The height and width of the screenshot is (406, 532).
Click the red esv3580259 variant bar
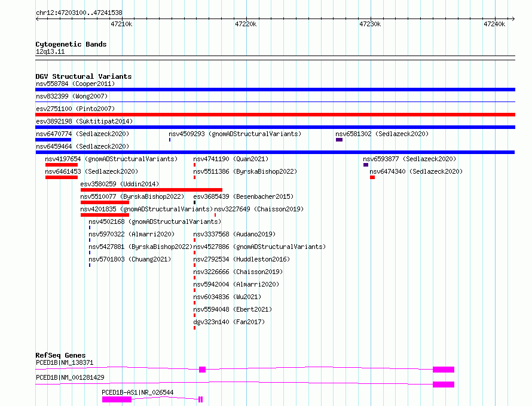point(151,190)
